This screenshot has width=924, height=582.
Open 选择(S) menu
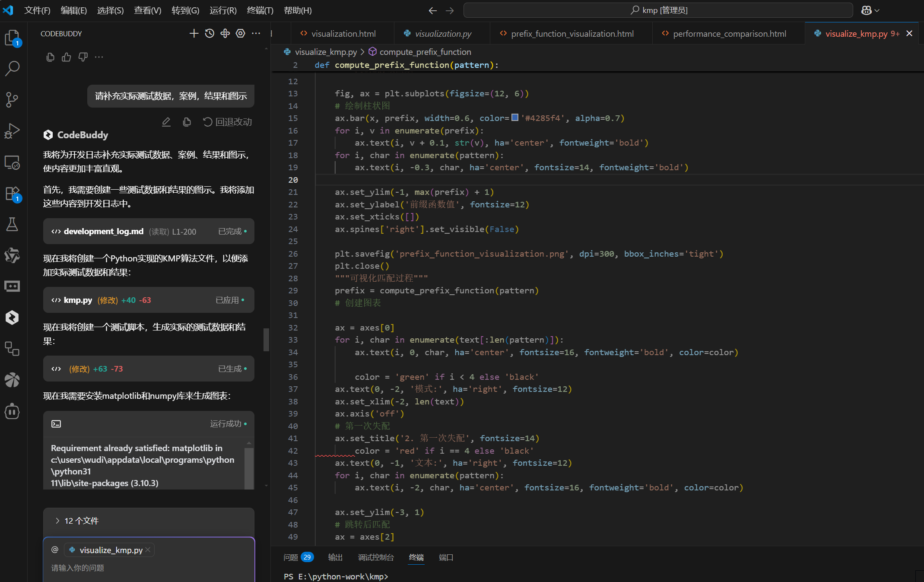(x=110, y=10)
